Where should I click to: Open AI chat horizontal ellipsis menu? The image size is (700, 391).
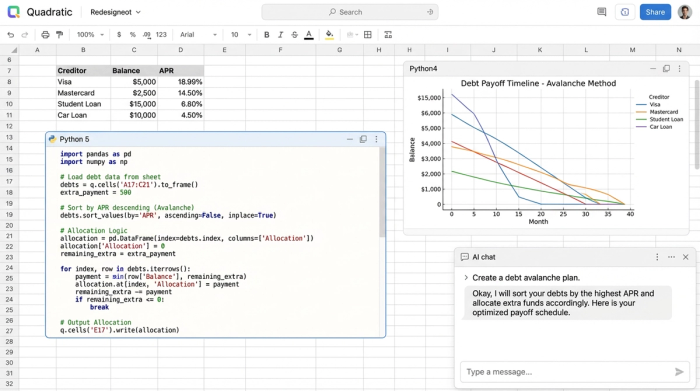[x=671, y=257]
